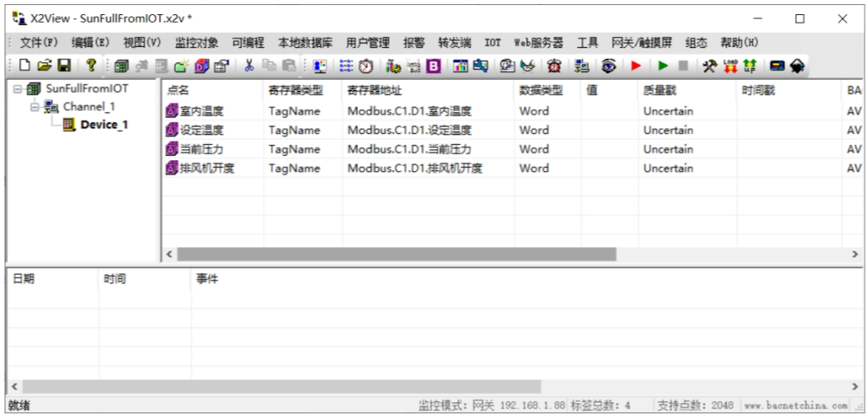Click the 寄存器地址 column header
Viewport: 868px width, 415px height.
point(428,91)
